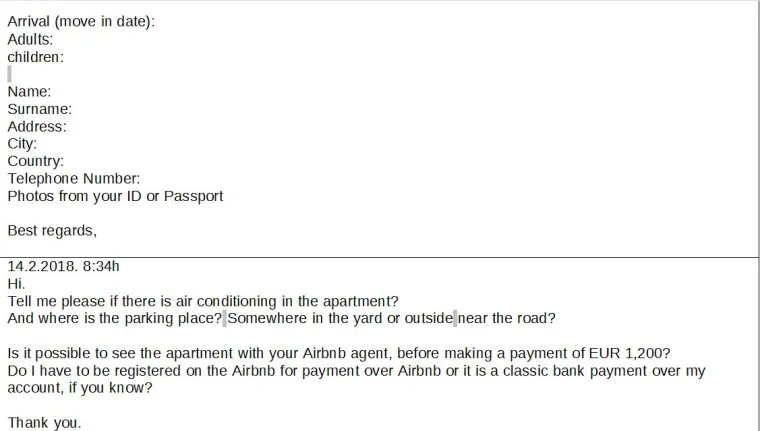Click the "Hi." greeting line
This screenshot has width=760, height=431.
coord(17,283)
